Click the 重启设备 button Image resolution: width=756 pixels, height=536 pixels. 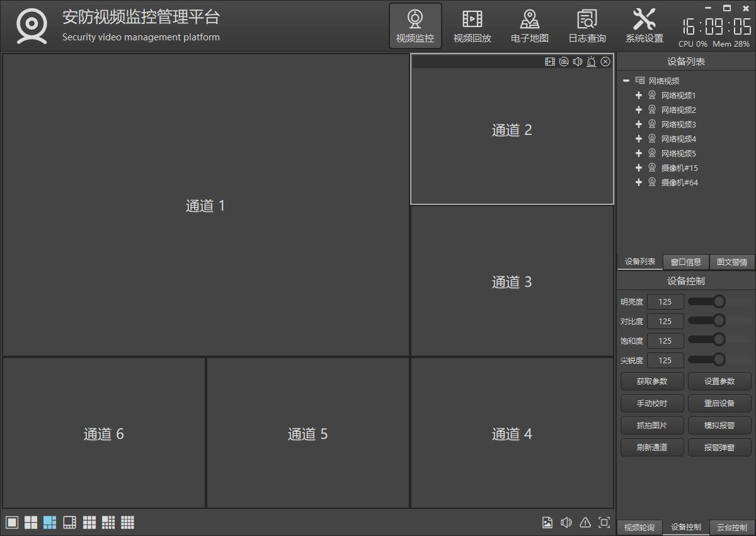(719, 403)
